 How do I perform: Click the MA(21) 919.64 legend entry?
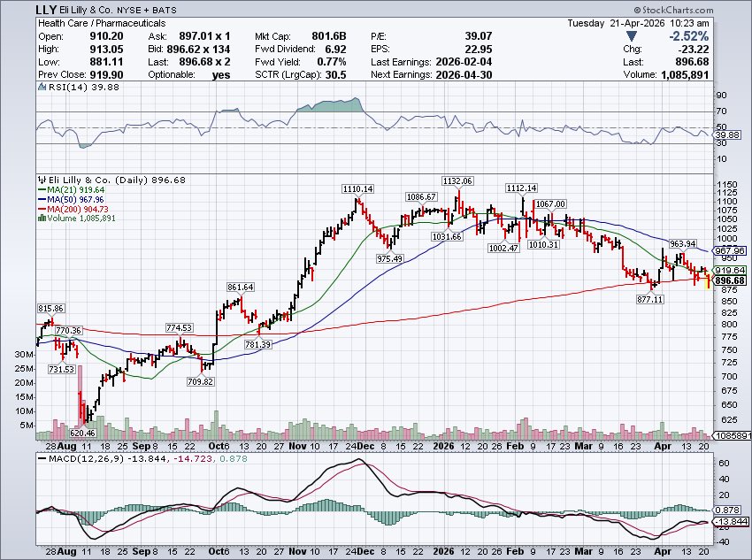(x=71, y=190)
